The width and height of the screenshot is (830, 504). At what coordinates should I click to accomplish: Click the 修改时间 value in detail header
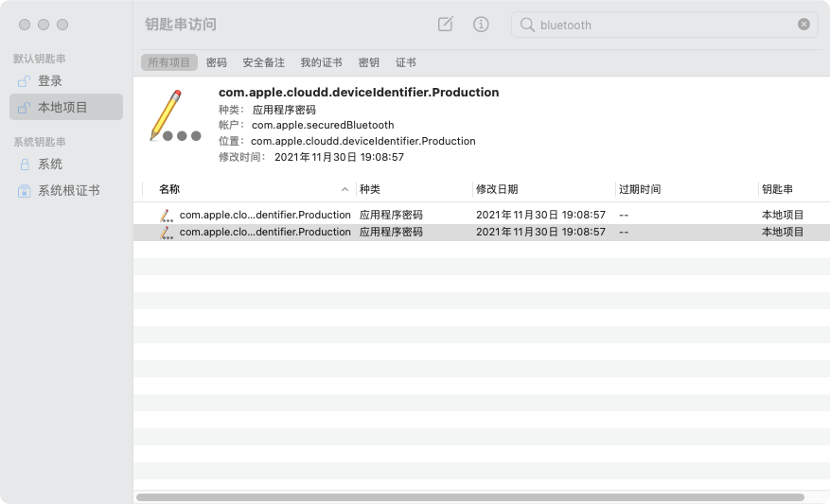[339, 157]
